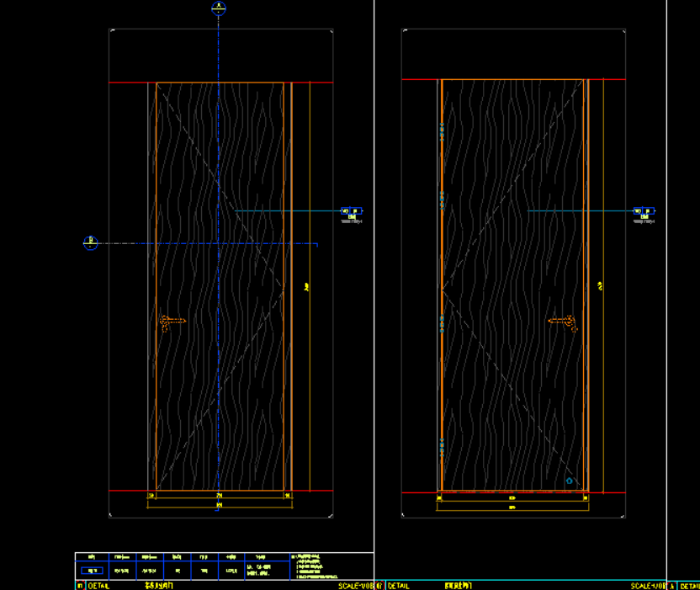The width and height of the screenshot is (700, 590).
Task: Select the vertical height dimension text right of right door
Action: coord(601,287)
